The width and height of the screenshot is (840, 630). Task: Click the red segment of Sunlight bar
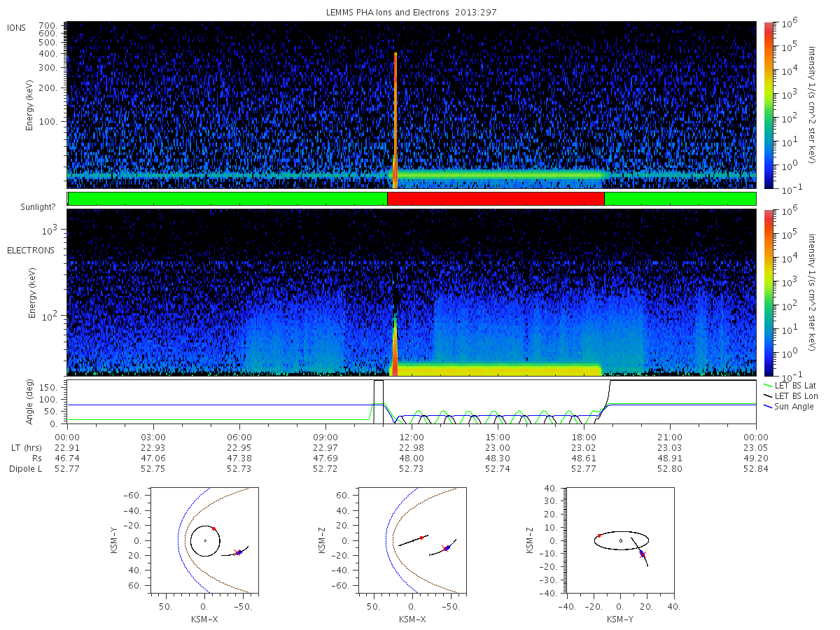pyautogui.click(x=496, y=199)
